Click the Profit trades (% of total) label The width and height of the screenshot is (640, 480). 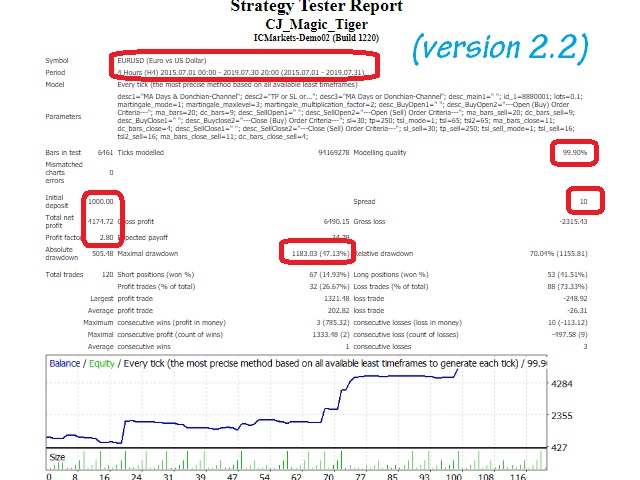point(156,287)
